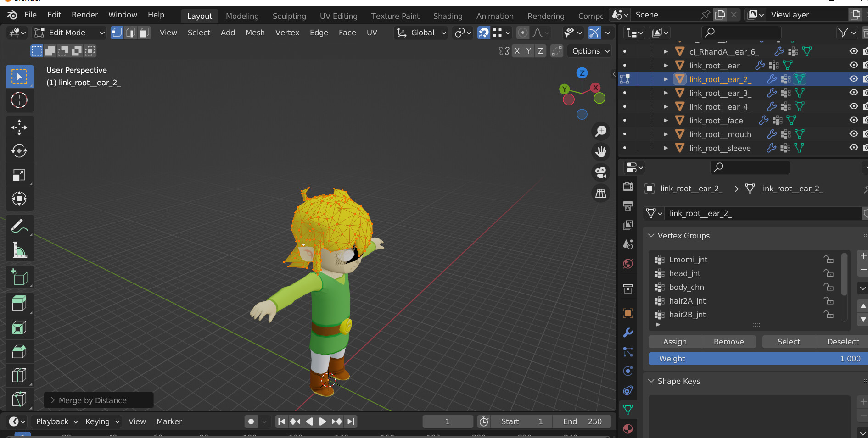The image size is (868, 438).
Task: Enable snapping with the magnet icon
Action: click(483, 33)
